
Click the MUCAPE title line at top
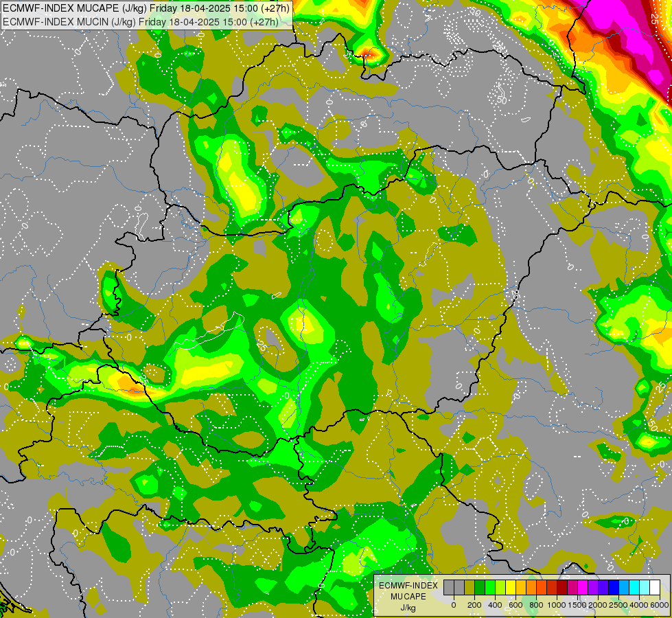(146, 8)
